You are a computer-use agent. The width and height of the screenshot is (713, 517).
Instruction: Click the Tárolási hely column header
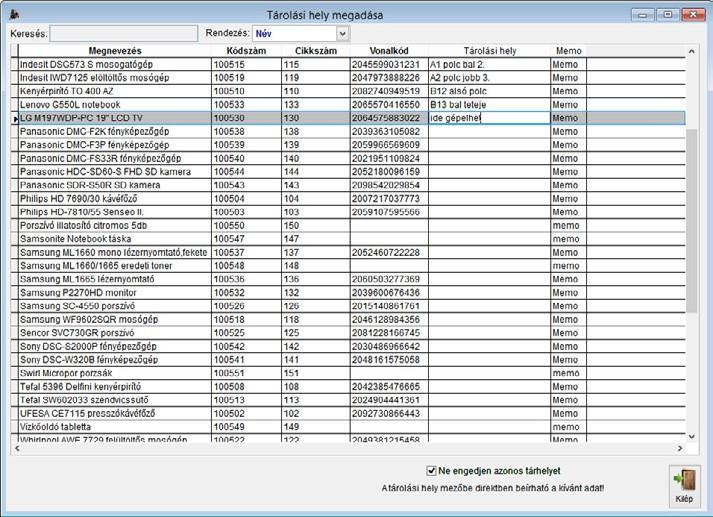click(x=489, y=51)
